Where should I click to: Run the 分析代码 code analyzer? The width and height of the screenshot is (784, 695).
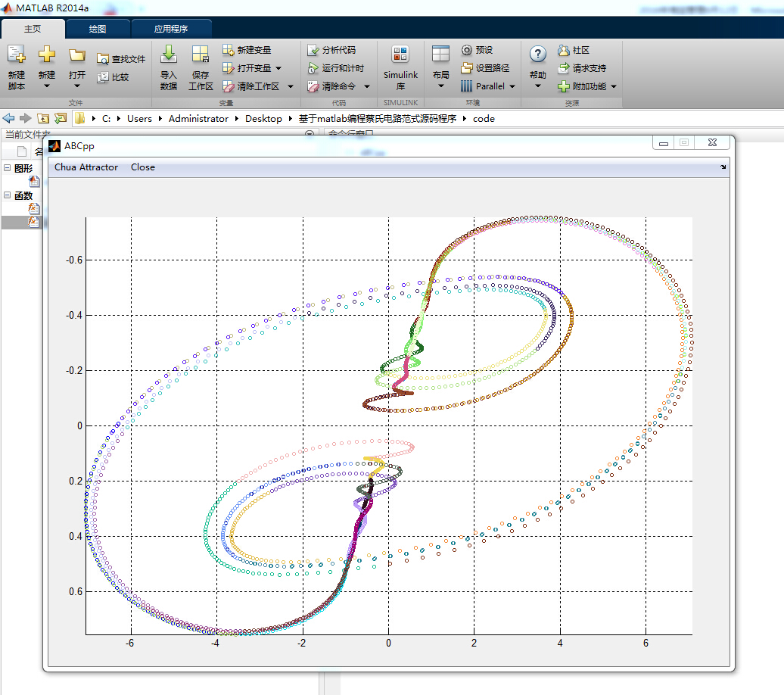point(331,50)
